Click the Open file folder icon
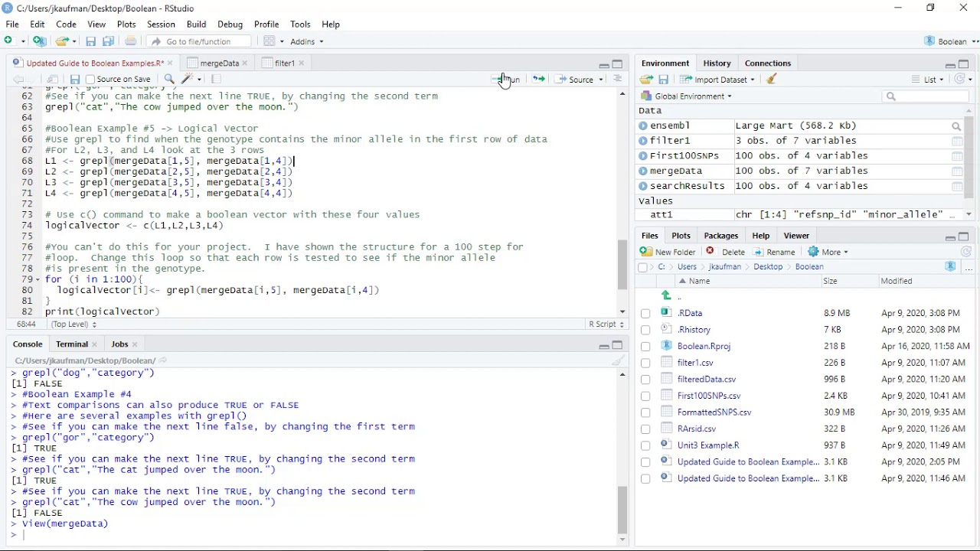 click(x=62, y=41)
